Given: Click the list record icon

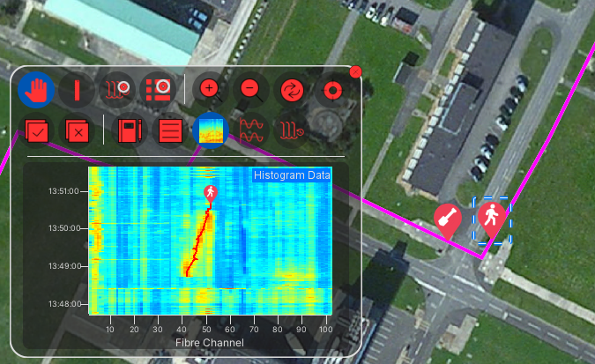Looking at the screenshot, I should pyautogui.click(x=157, y=89).
